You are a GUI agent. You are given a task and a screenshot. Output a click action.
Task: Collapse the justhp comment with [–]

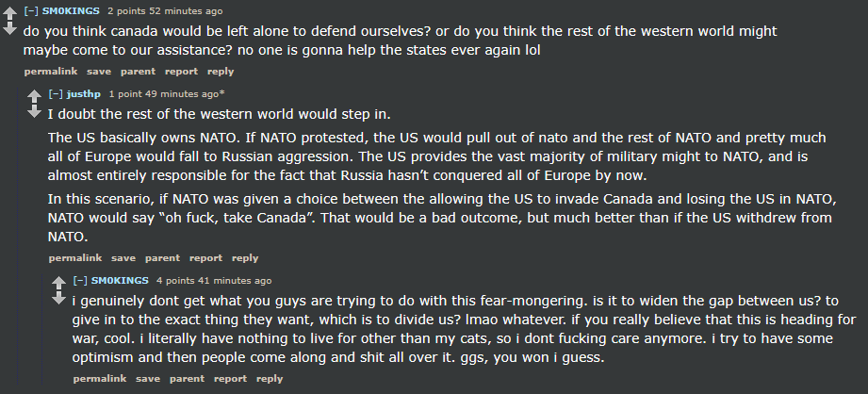tap(56, 94)
